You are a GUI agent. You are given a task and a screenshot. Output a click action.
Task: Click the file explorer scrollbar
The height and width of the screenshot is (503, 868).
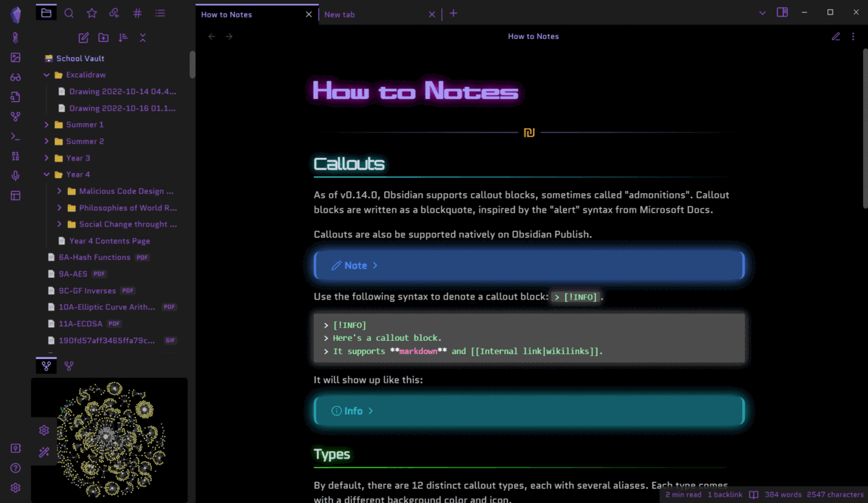click(x=192, y=64)
